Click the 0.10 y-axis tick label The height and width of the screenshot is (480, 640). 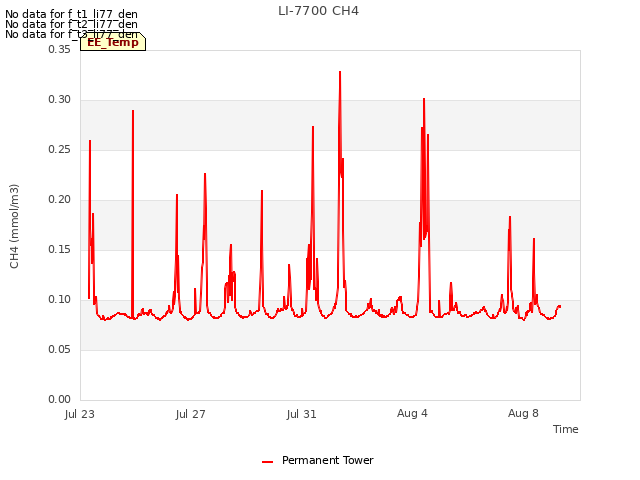pyautogui.click(x=60, y=300)
